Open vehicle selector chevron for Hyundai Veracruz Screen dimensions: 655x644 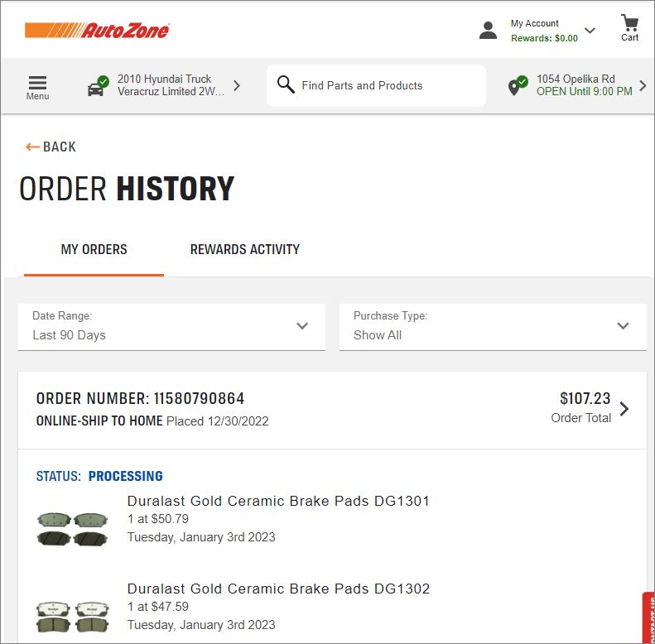tap(237, 85)
